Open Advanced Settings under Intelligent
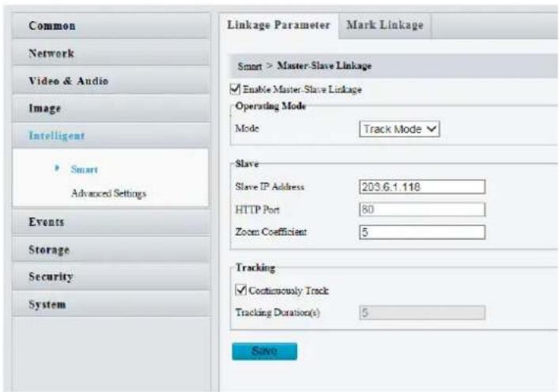The image size is (559, 392). pos(109,193)
